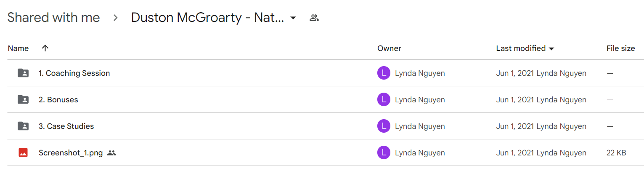Screen dimensions: 644x171
Task: Click the Owner column header
Action: [389, 48]
